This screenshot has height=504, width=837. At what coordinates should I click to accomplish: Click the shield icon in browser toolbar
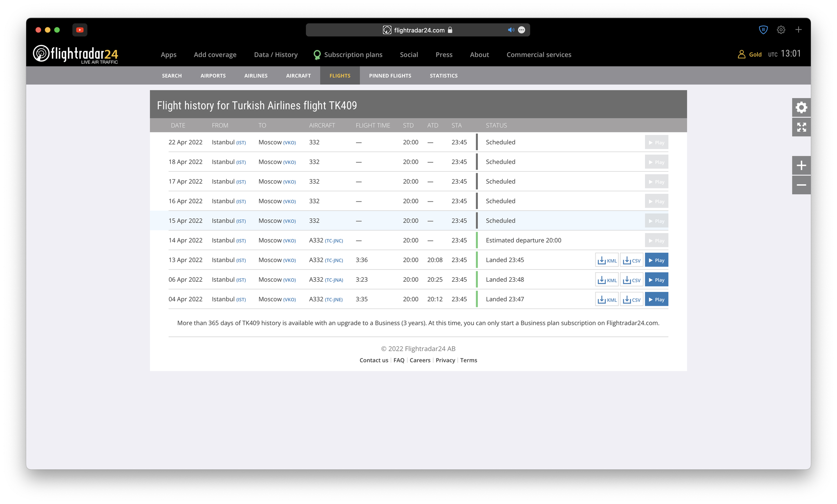(x=763, y=30)
